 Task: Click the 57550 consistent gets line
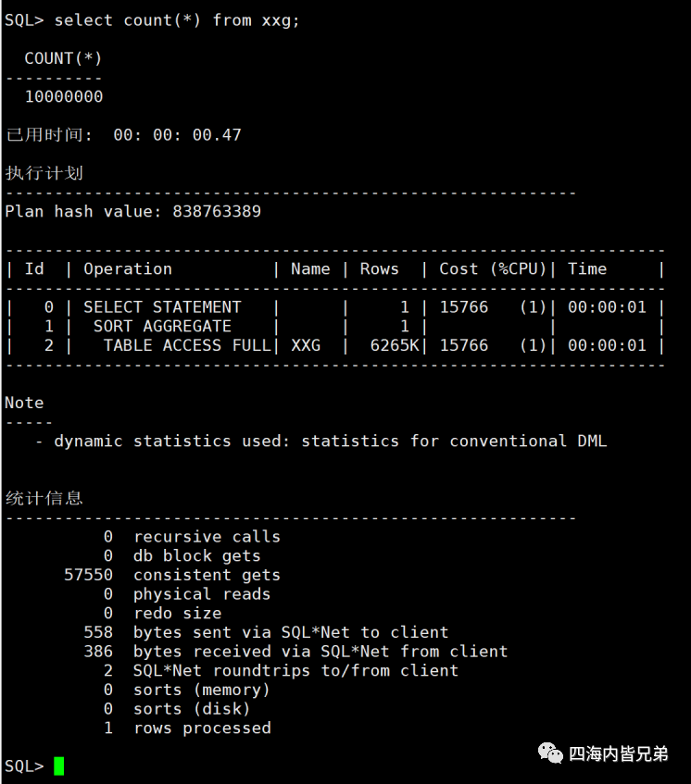tap(172, 575)
